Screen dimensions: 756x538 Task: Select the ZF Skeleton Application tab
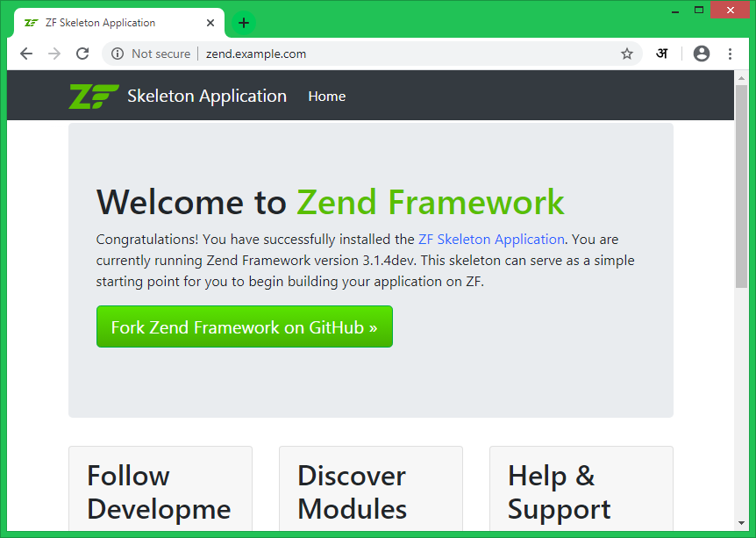(x=119, y=23)
